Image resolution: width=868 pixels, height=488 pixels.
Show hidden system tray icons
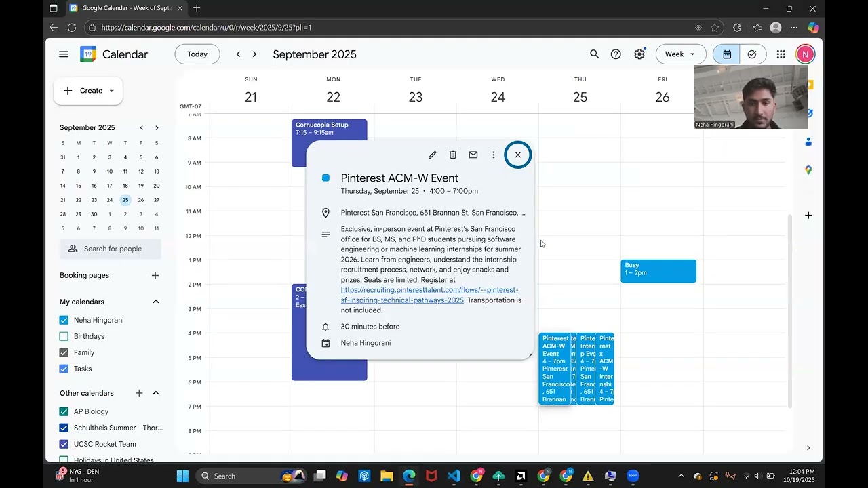(x=681, y=476)
